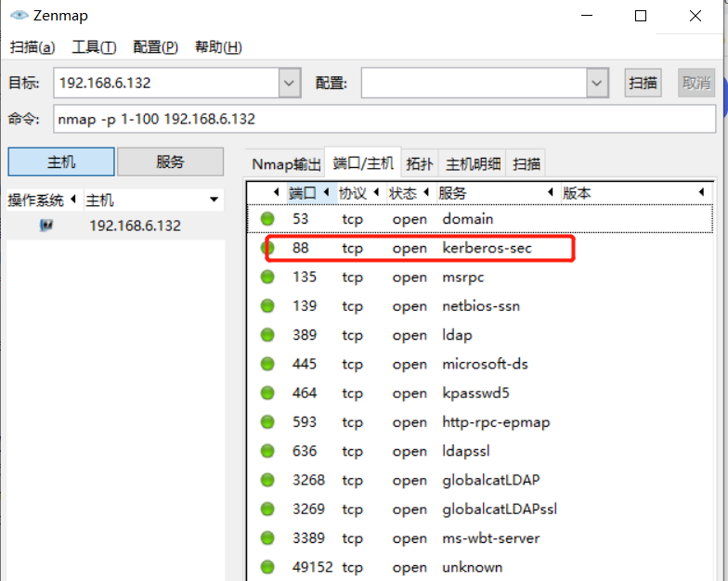
Task: Click port number 88 cell
Action: 301,248
